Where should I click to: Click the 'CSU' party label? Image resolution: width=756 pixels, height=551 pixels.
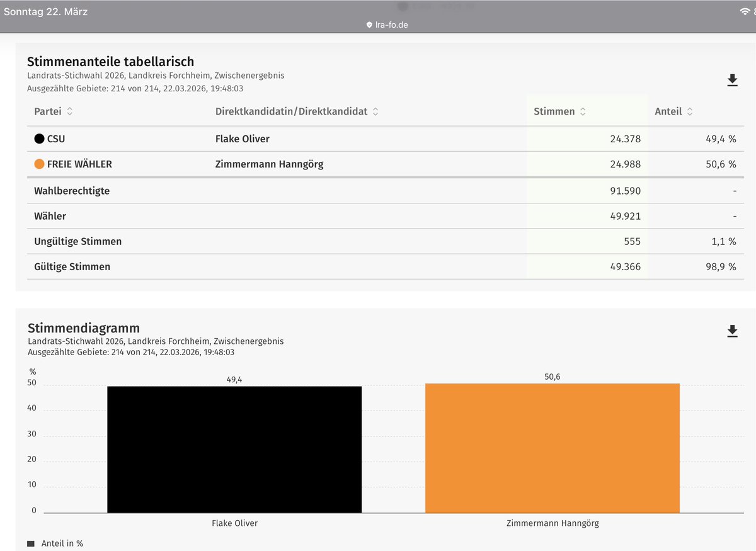coord(56,139)
